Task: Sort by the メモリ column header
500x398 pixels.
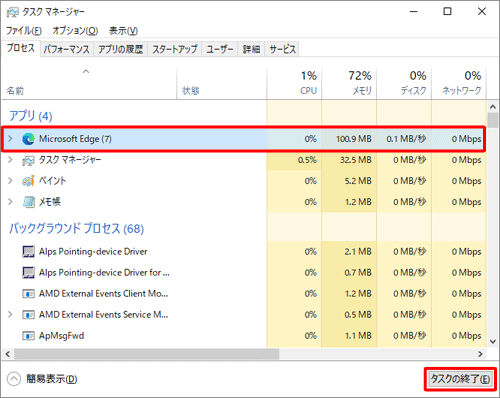Action: [x=349, y=83]
